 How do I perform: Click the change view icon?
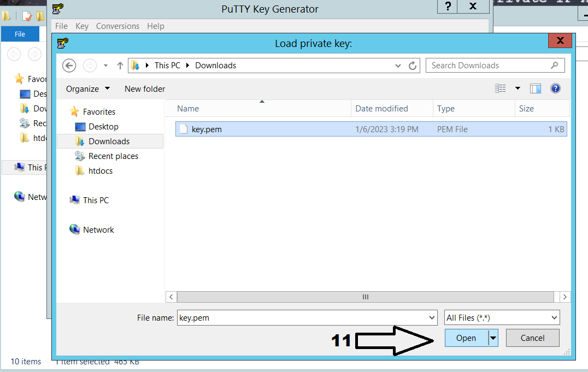click(501, 88)
